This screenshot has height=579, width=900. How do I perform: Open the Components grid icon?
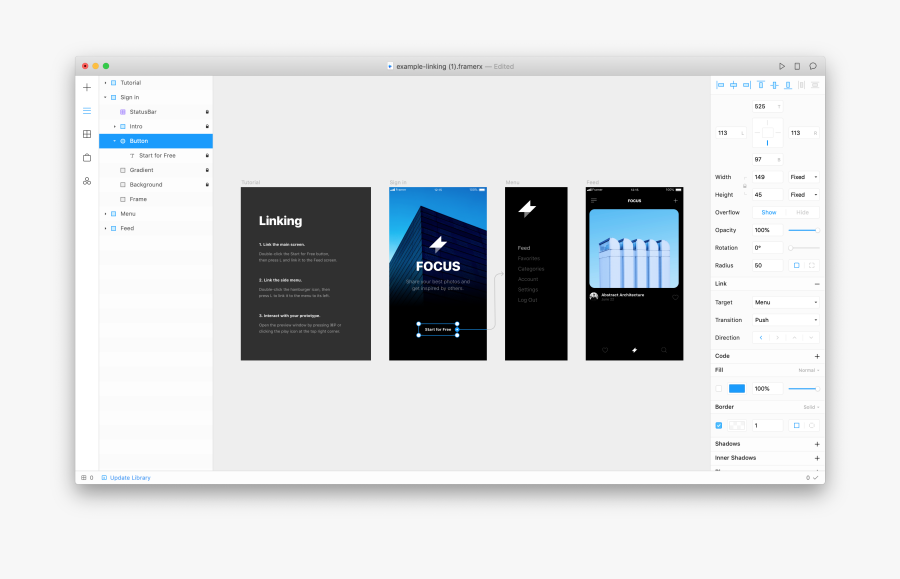[87, 134]
